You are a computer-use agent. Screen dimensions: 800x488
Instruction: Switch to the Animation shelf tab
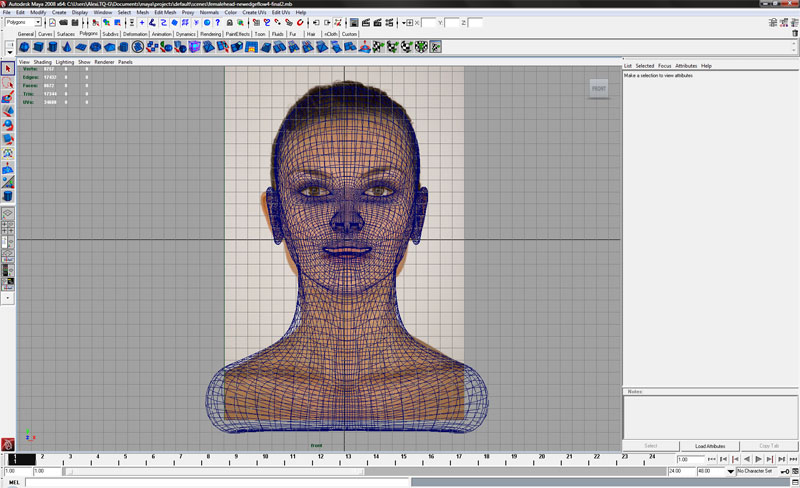tap(161, 34)
